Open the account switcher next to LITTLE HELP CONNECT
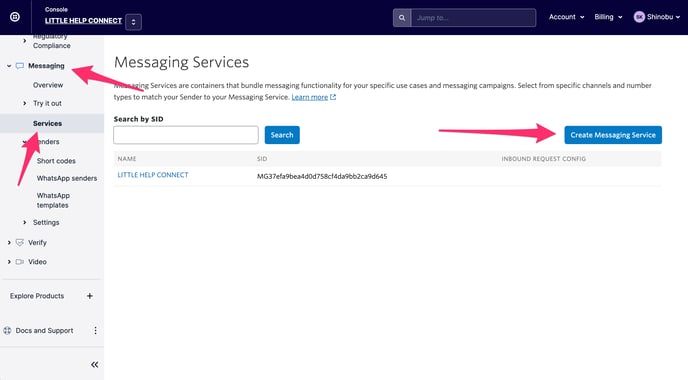Viewport: 688px width, 380px height. [133, 22]
